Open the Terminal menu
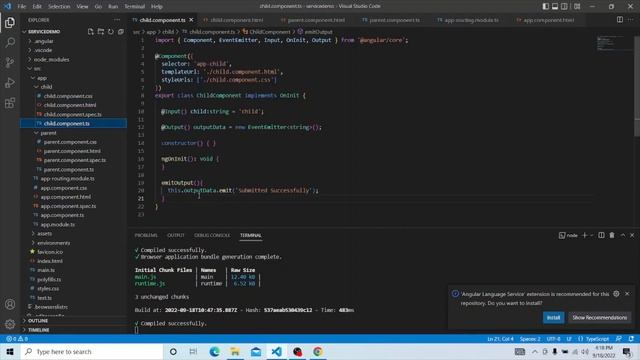 coord(134,6)
